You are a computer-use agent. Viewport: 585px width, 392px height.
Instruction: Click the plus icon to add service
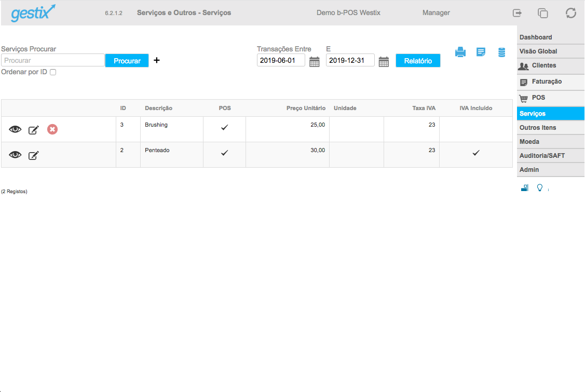click(157, 60)
